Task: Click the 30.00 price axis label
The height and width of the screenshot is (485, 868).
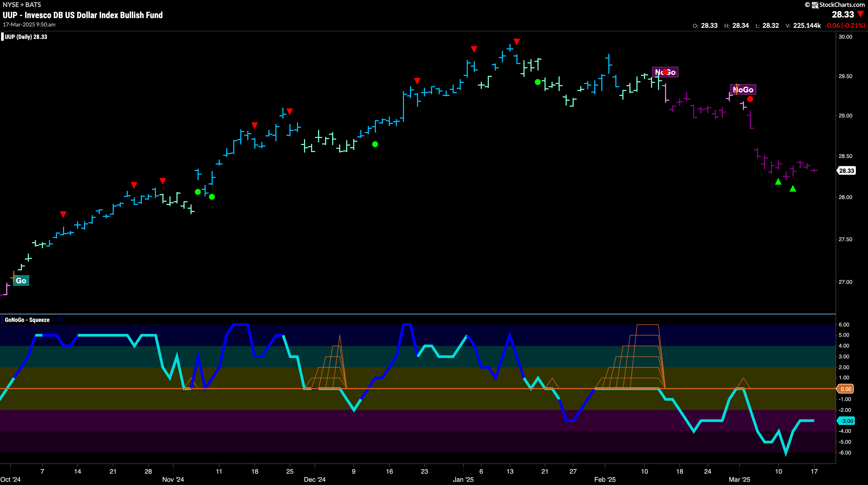Action: tap(845, 37)
